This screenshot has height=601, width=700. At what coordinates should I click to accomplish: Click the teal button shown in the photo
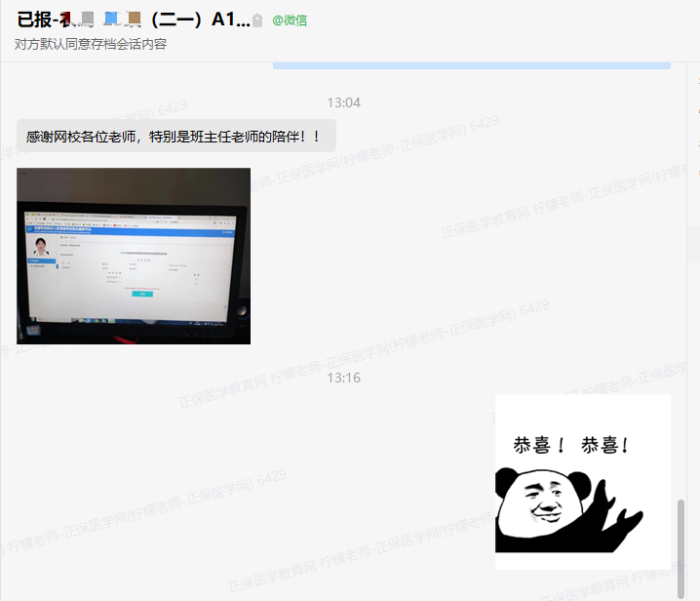click(140, 293)
